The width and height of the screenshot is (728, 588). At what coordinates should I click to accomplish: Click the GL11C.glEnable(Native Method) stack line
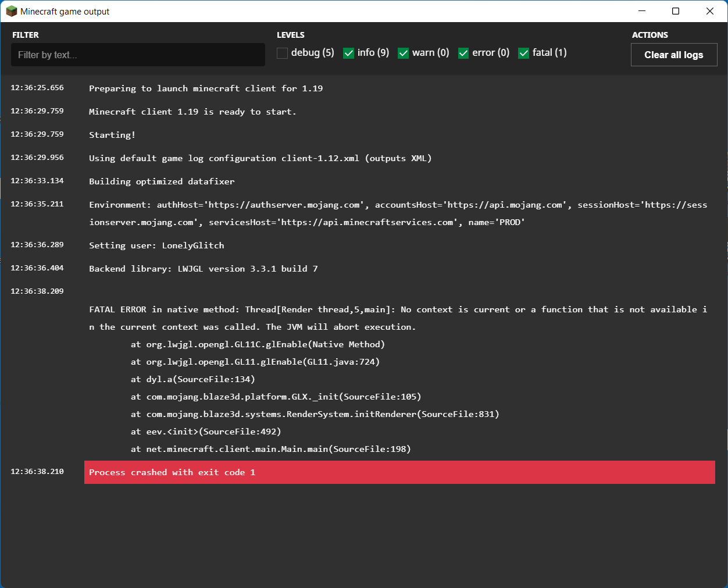point(258,344)
